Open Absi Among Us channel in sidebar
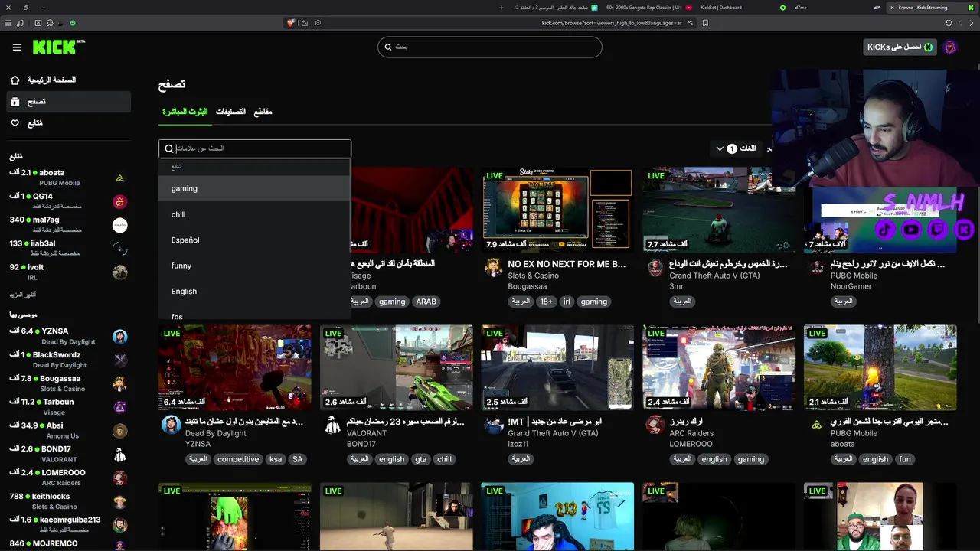The width and height of the screenshot is (980, 551). (x=69, y=430)
